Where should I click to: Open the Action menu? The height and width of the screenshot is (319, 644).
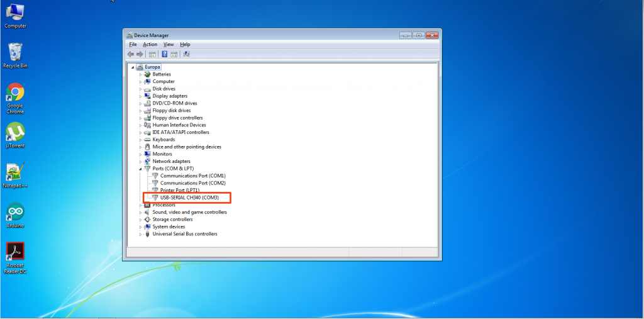click(150, 45)
